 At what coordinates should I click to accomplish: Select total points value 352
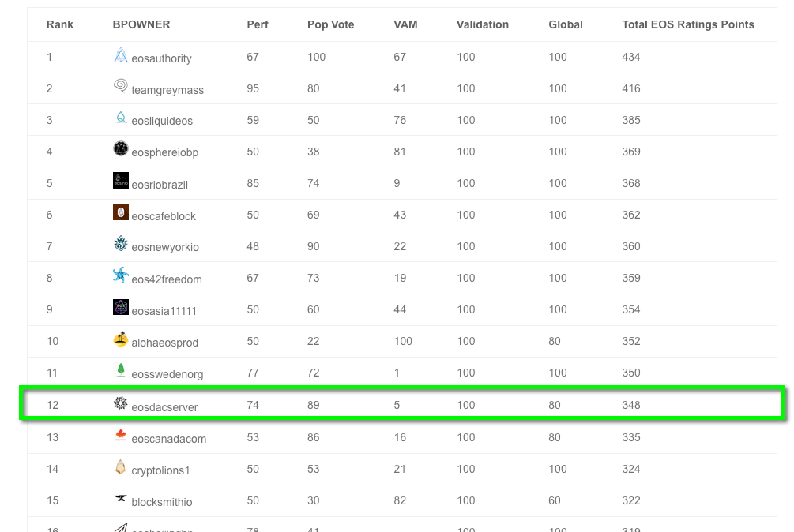[x=631, y=341]
